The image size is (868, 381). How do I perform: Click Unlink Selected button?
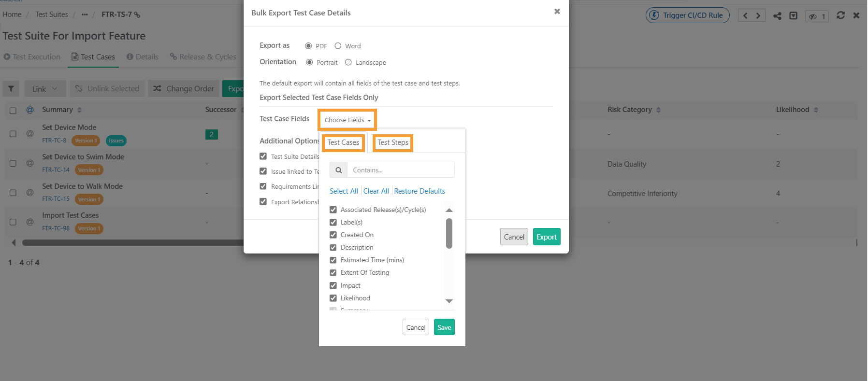click(x=107, y=89)
